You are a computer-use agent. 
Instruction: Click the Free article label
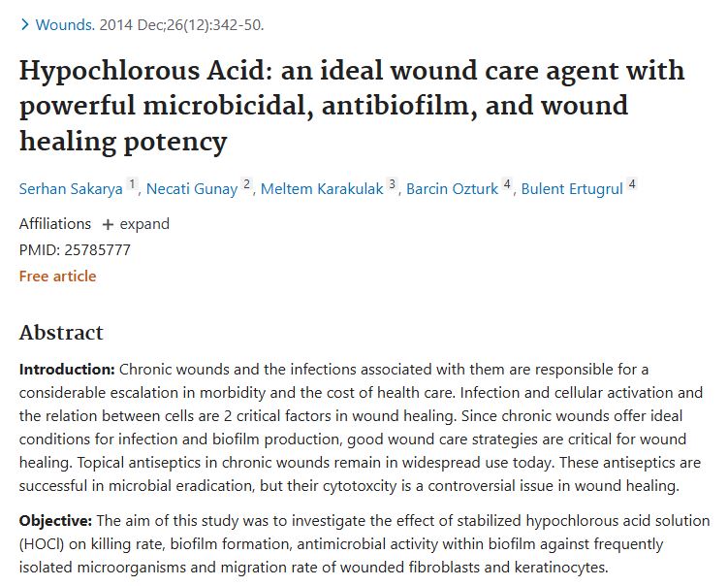tap(57, 276)
